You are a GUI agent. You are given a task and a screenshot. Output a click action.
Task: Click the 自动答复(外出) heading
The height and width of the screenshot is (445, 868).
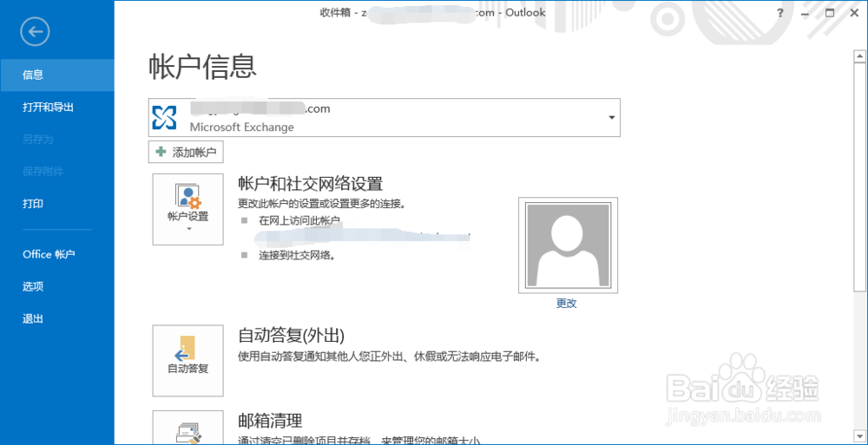pos(291,335)
